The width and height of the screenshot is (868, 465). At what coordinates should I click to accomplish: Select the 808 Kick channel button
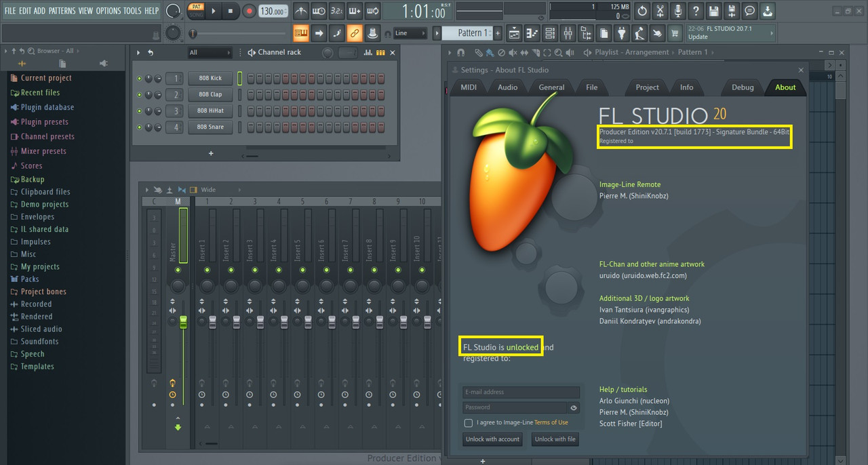click(210, 79)
